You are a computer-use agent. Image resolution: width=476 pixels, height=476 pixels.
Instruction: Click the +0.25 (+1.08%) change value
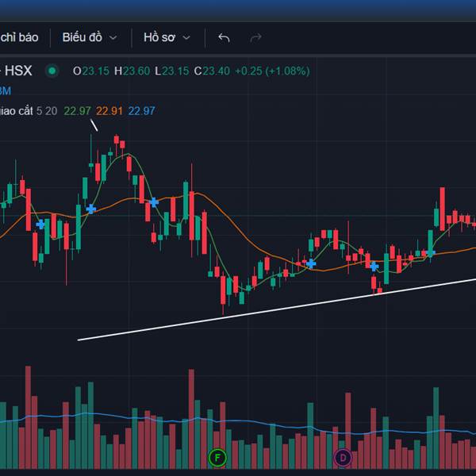point(272,71)
